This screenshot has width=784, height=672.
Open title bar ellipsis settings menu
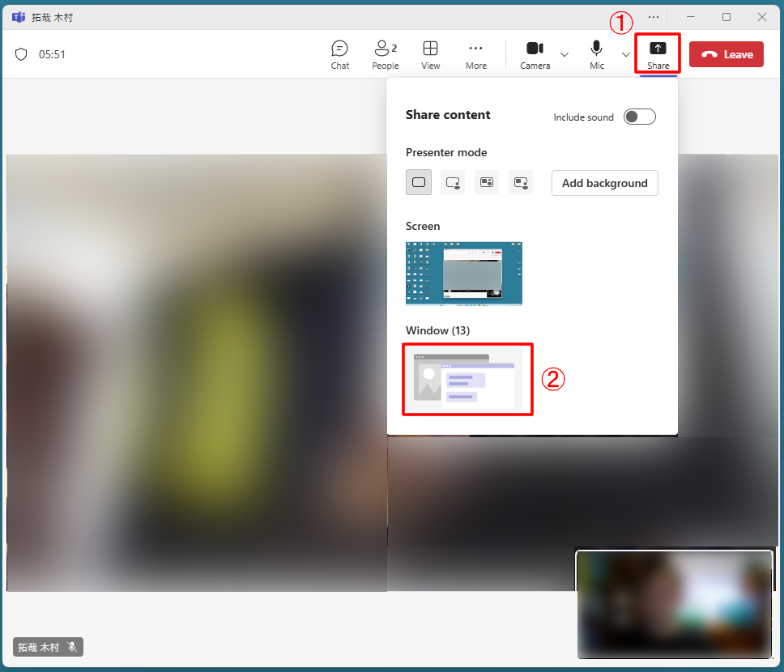[653, 17]
